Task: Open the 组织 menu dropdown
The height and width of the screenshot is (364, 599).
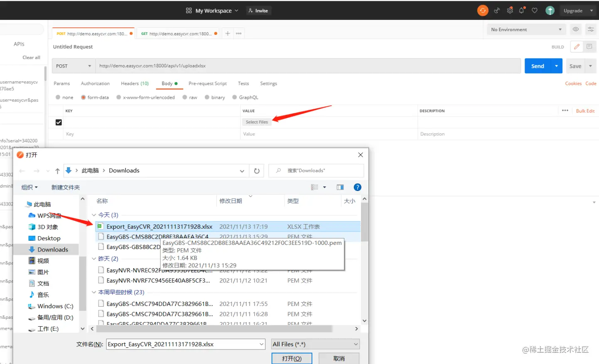Action: 29,187
